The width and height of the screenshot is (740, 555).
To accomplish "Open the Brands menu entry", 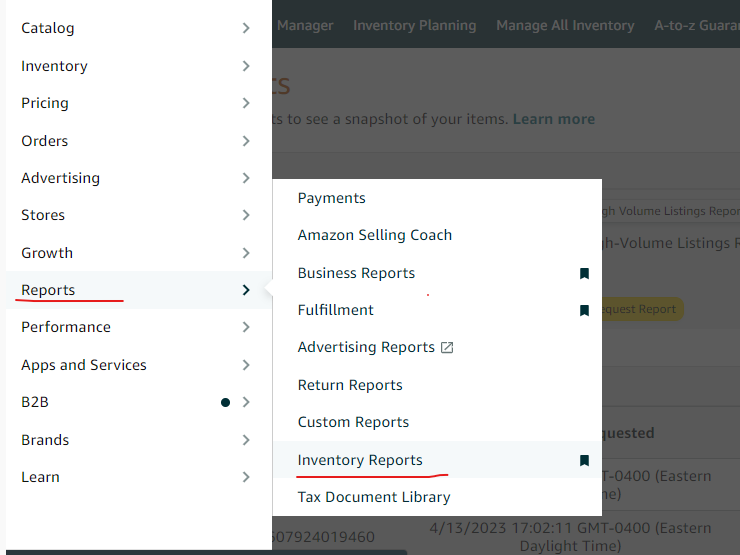I will pos(45,440).
